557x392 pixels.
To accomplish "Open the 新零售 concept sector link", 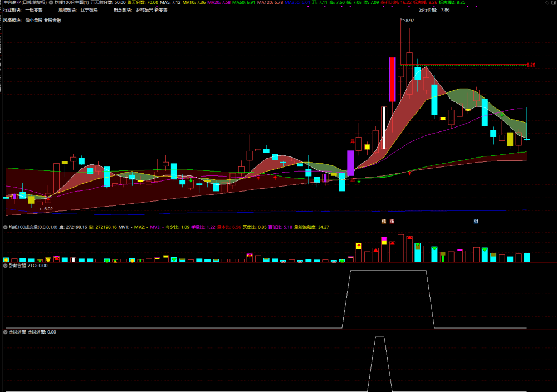I will tap(161, 10).
